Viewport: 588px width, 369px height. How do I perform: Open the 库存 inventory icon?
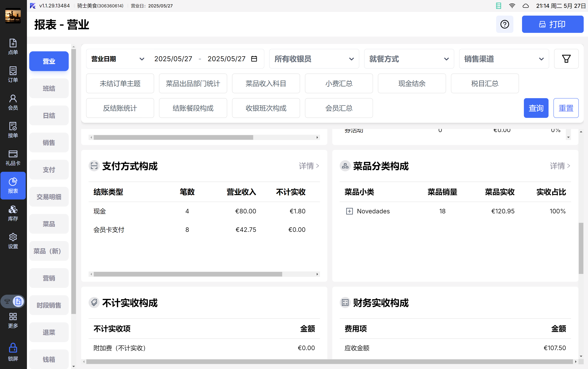(x=13, y=213)
